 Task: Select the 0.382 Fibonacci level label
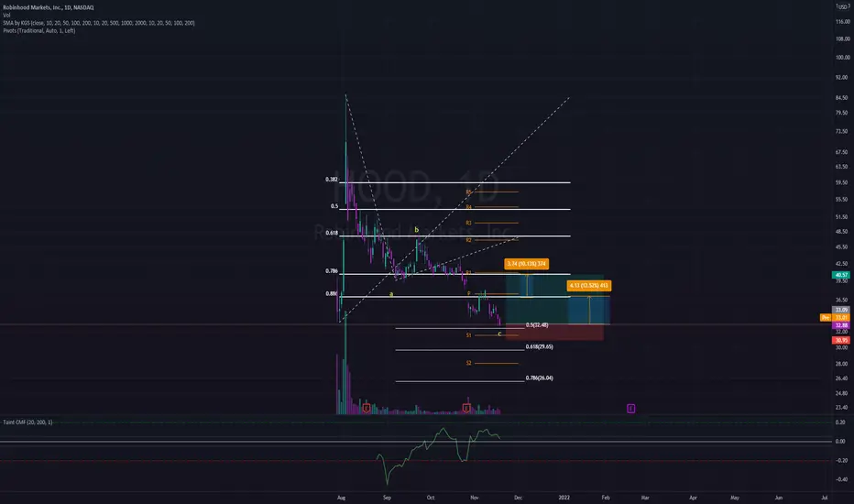(331, 180)
